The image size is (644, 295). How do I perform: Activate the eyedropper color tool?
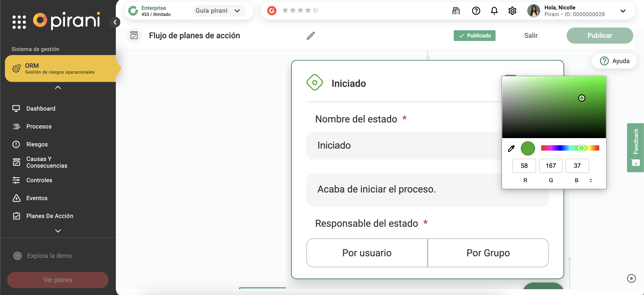[511, 148]
